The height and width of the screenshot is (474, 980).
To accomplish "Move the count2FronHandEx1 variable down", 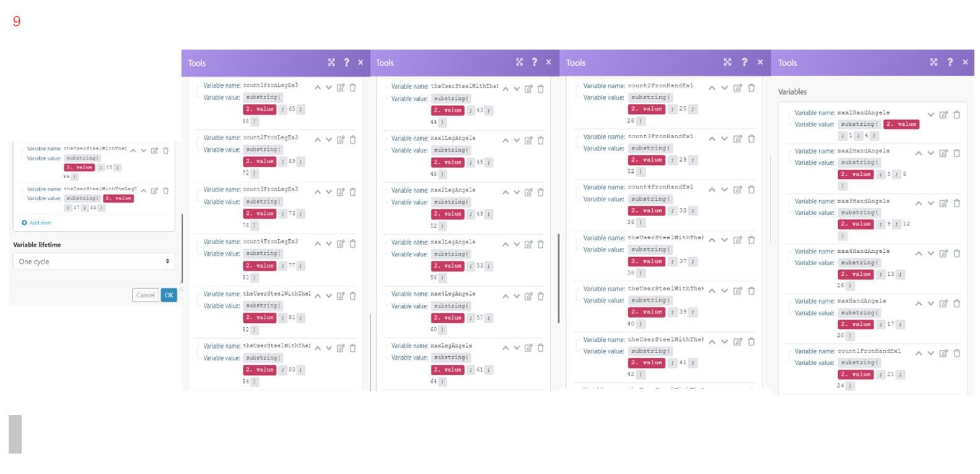I will (x=724, y=88).
